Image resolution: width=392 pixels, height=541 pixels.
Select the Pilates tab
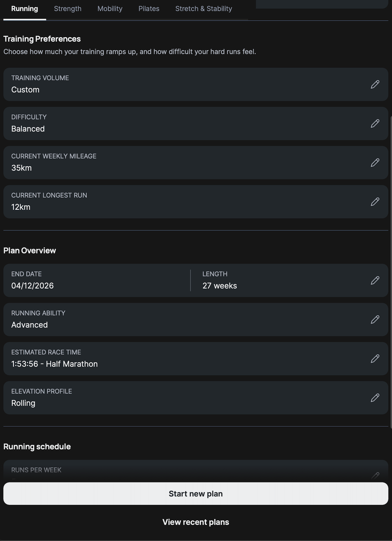(149, 9)
